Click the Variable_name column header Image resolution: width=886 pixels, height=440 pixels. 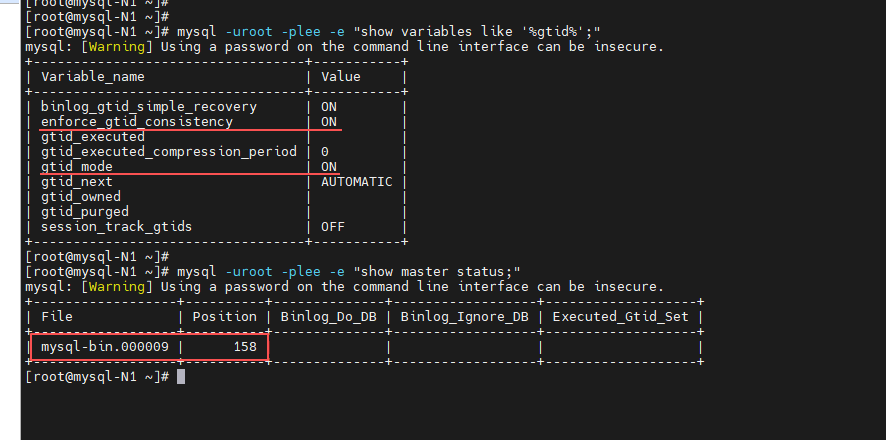click(x=93, y=77)
